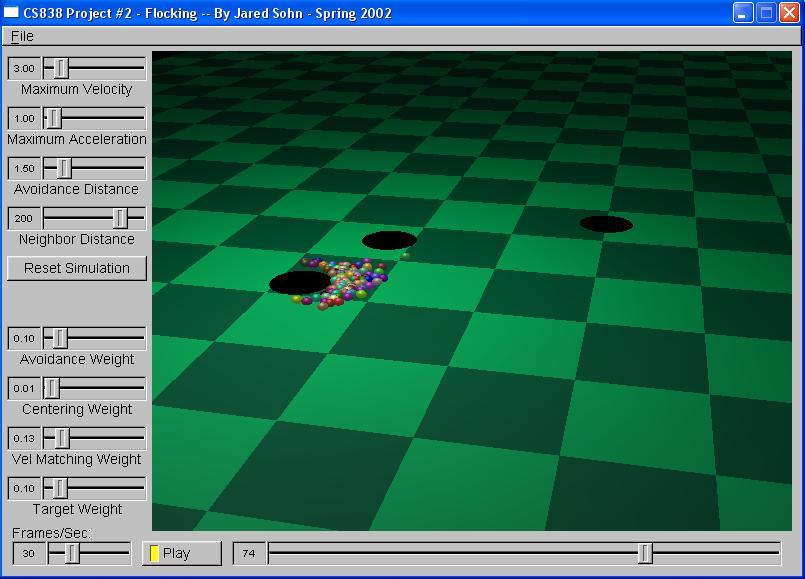Click the Target Weight slider handle
This screenshot has width=805, height=579.
60,488
